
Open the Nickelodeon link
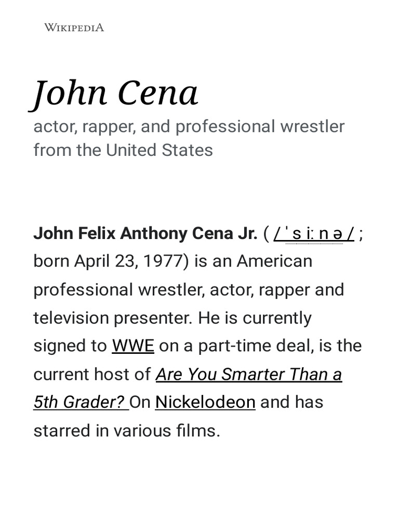(205, 402)
